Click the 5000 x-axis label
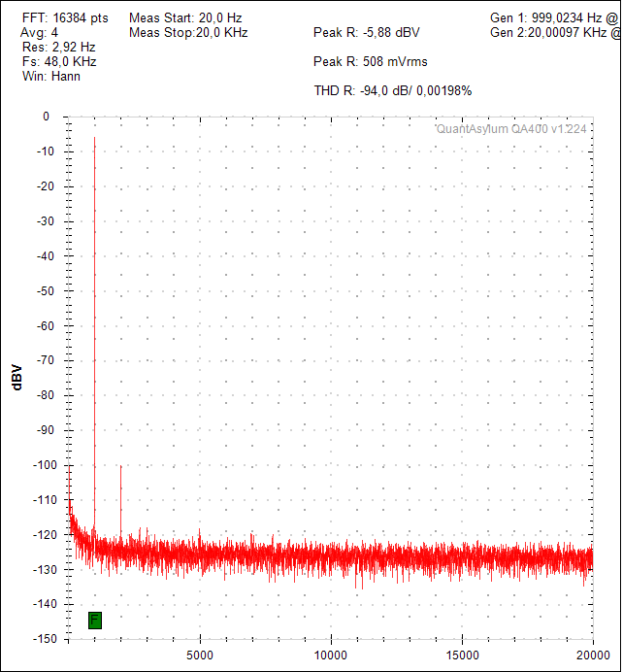 coord(200,655)
